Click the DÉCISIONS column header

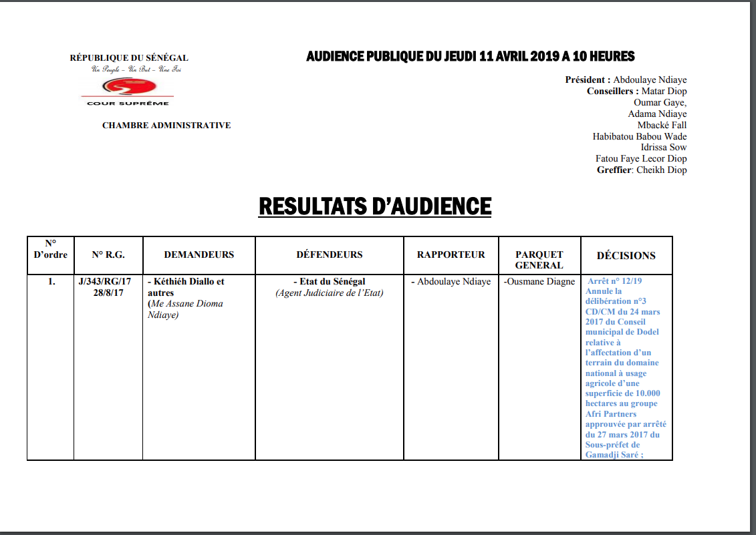pos(626,254)
